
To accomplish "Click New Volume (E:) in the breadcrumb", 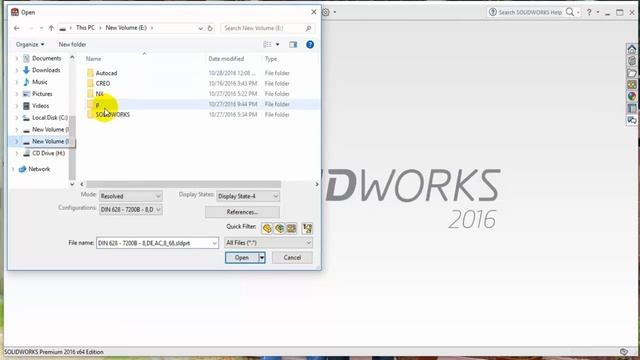I will coord(126,28).
